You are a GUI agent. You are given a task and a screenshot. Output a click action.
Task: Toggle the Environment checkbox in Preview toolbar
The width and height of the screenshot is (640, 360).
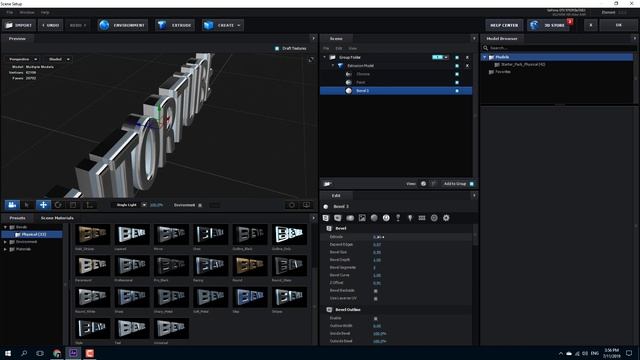pos(200,205)
